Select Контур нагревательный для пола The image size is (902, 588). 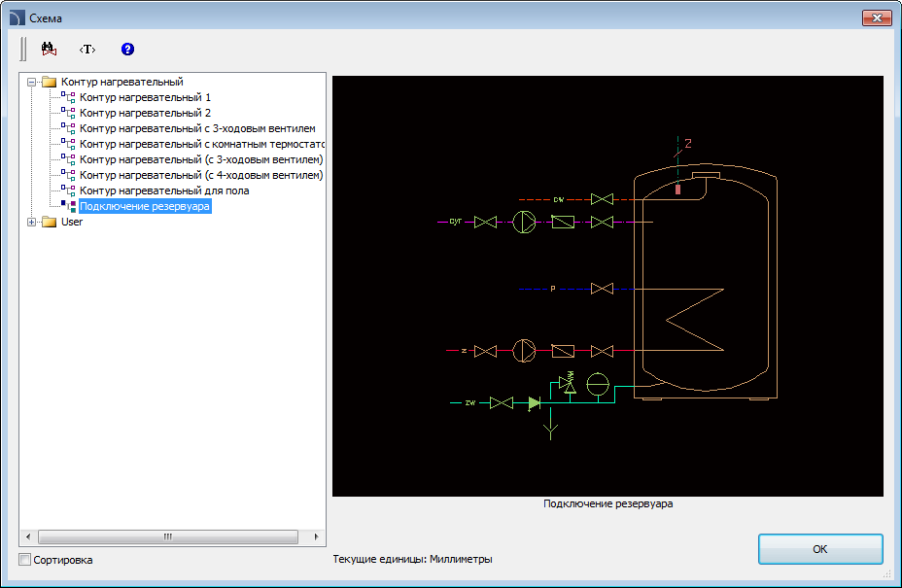click(164, 190)
